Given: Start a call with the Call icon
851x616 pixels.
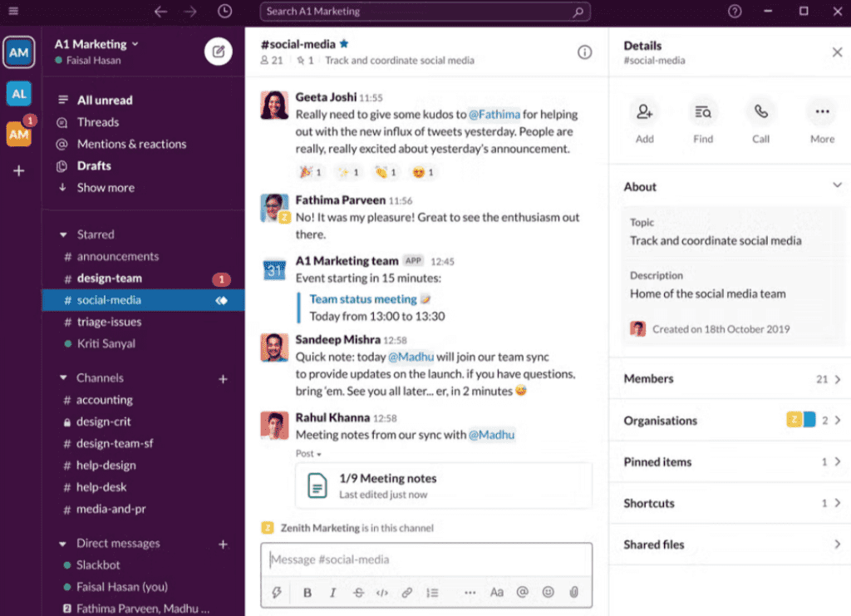Looking at the screenshot, I should click(x=760, y=112).
